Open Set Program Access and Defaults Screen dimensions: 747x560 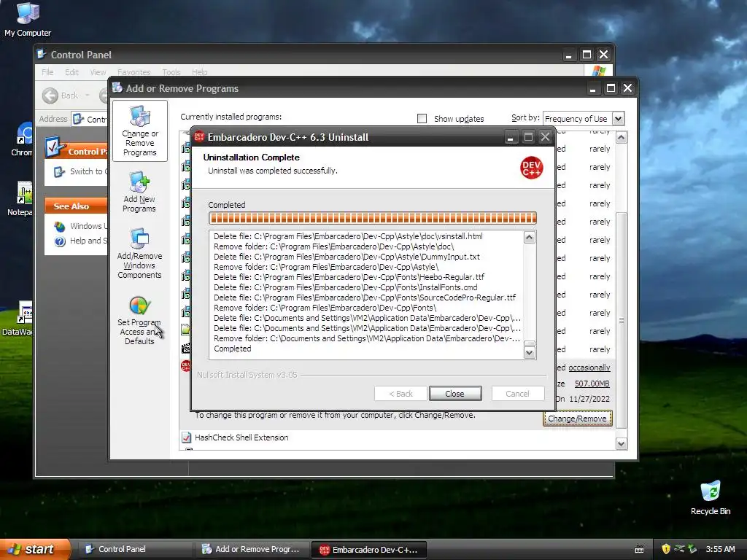coord(139,320)
